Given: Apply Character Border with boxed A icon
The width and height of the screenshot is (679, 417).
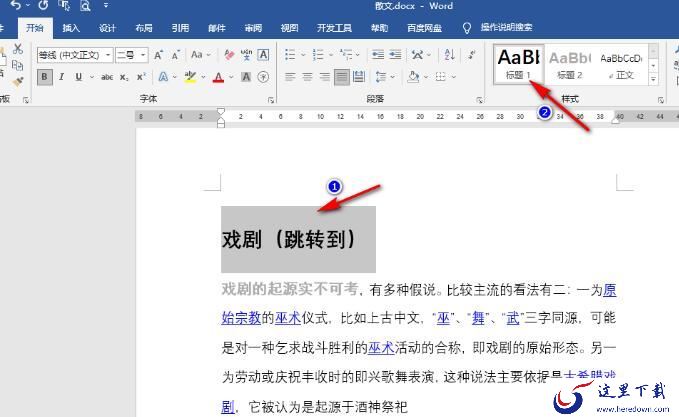Looking at the screenshot, I should coord(263,55).
